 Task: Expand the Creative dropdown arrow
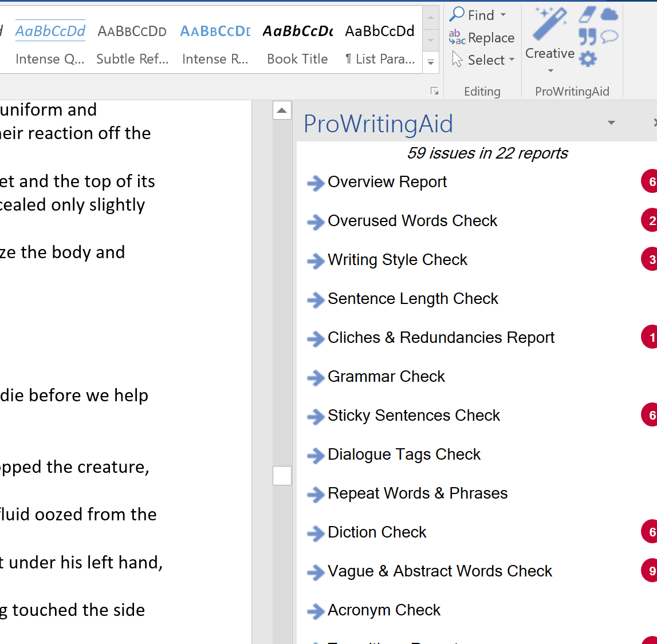[x=550, y=70]
